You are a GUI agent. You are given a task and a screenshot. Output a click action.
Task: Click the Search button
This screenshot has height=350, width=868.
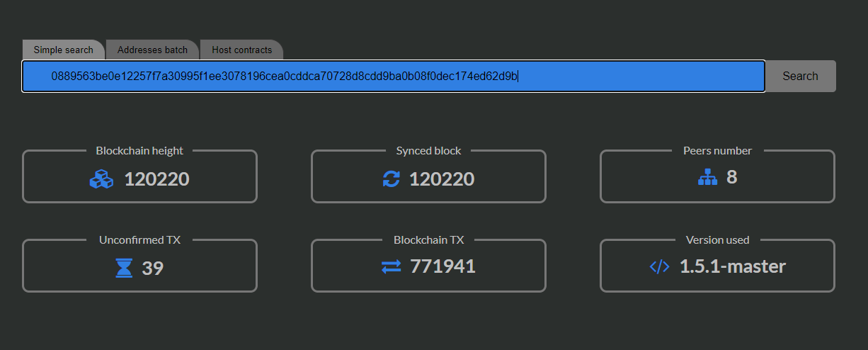click(801, 76)
